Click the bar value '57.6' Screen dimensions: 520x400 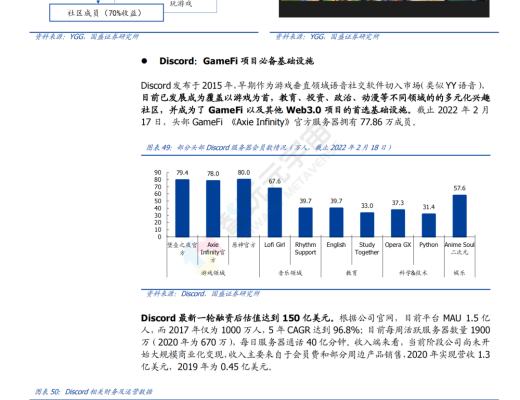click(459, 188)
